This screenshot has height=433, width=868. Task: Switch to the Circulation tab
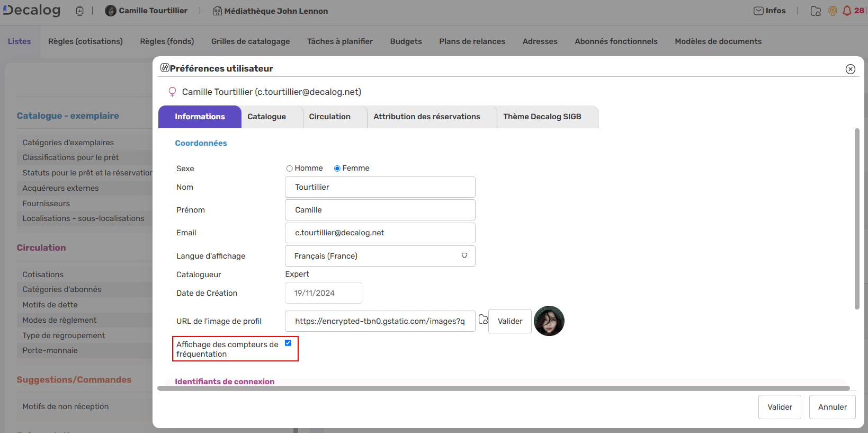coord(329,117)
